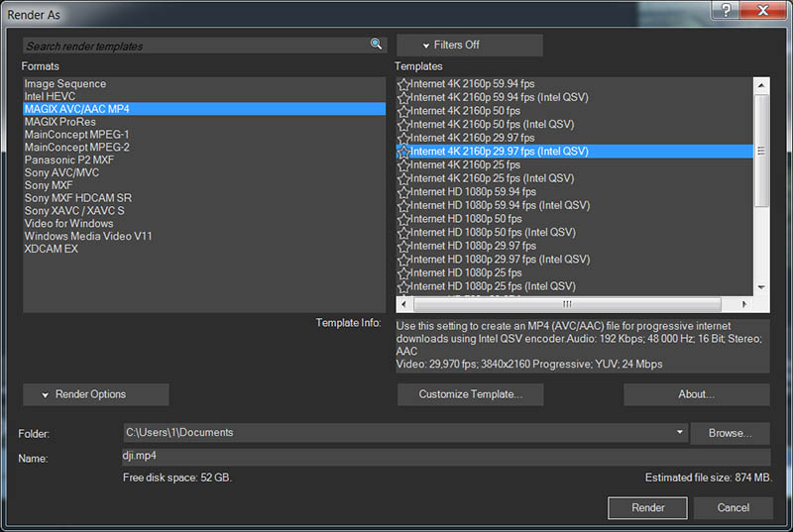Star Internet HD 1080p 29.97 fps (Intel QSV)

[403, 261]
